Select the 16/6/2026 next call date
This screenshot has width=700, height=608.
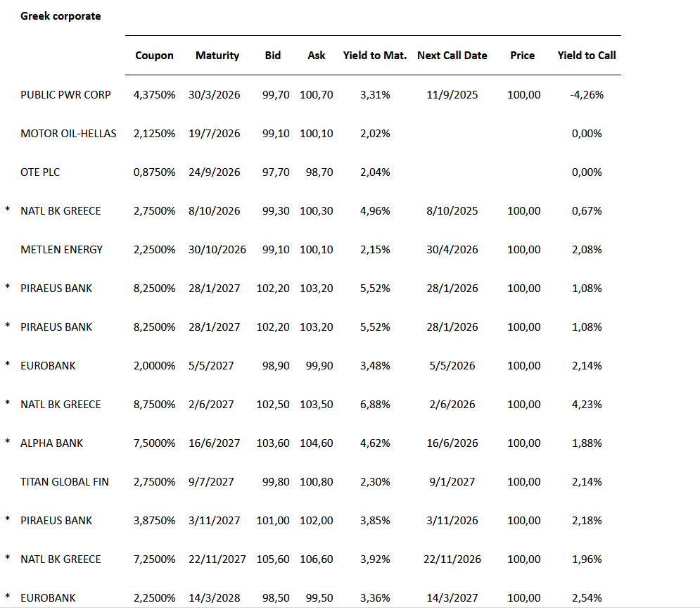pos(452,443)
